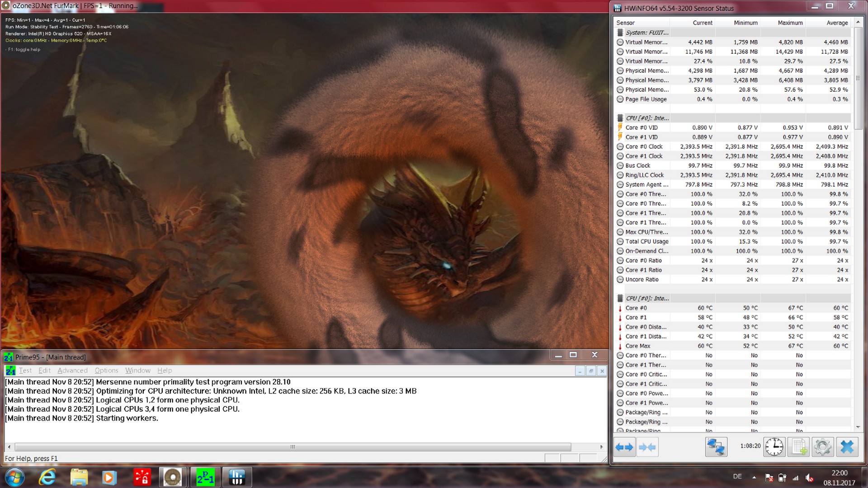Open the Test menu in Prime95
This screenshot has width=868, height=488.
pos(25,371)
